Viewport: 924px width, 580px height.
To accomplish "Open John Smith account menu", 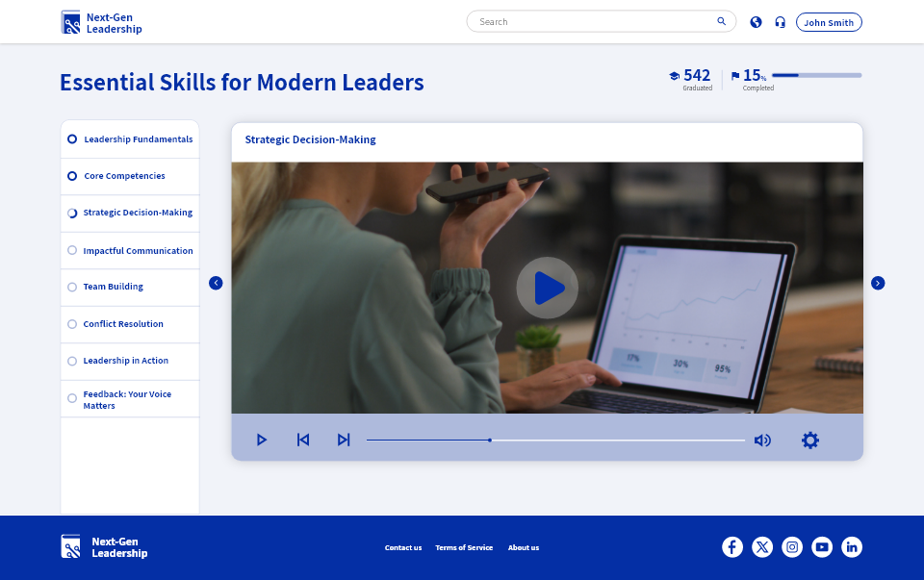I will (x=829, y=22).
